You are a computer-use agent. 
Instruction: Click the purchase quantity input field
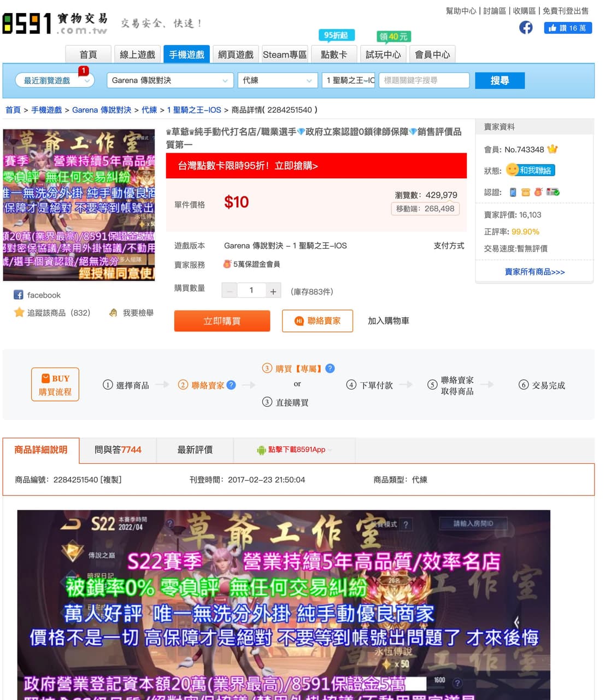251,291
